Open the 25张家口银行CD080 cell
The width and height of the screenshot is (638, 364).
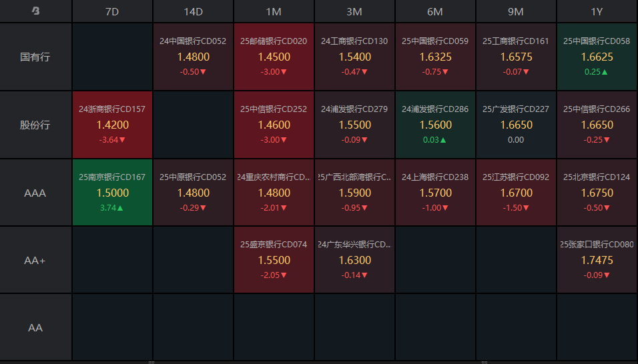(x=597, y=259)
